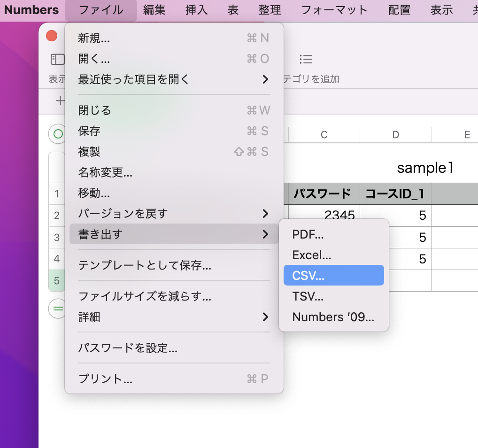Choose PDF… from the export submenu

pyautogui.click(x=333, y=234)
